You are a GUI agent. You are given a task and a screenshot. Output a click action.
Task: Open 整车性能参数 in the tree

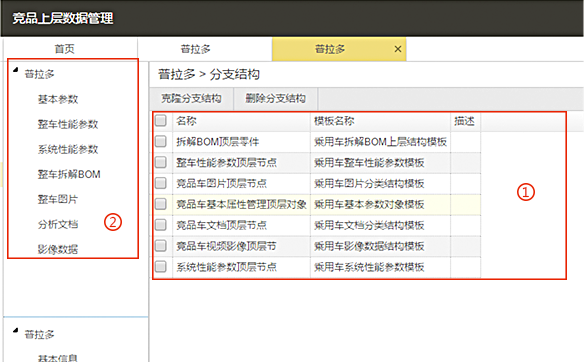point(68,124)
